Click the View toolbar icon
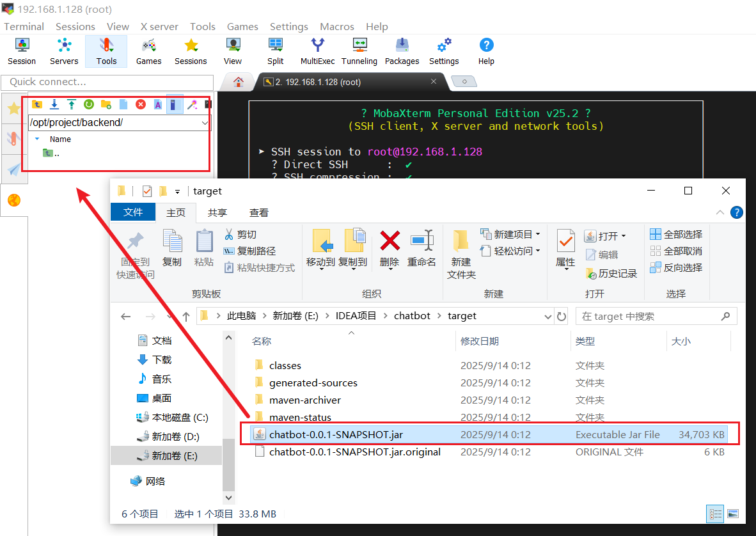Viewport: 756px width, 536px height. 233,52
